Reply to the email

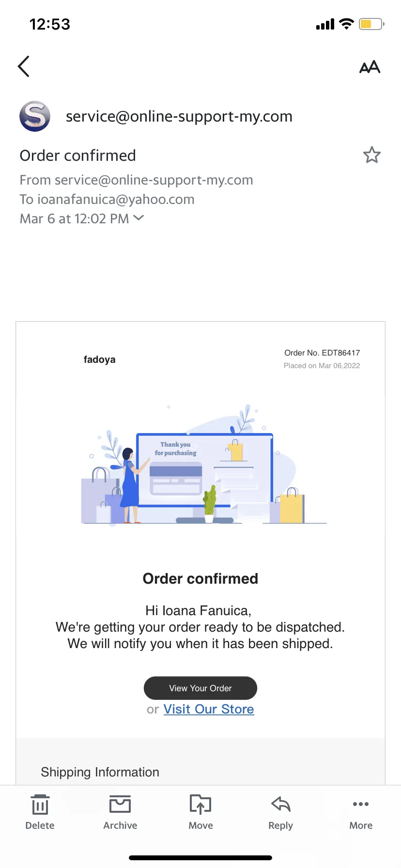coord(281,813)
